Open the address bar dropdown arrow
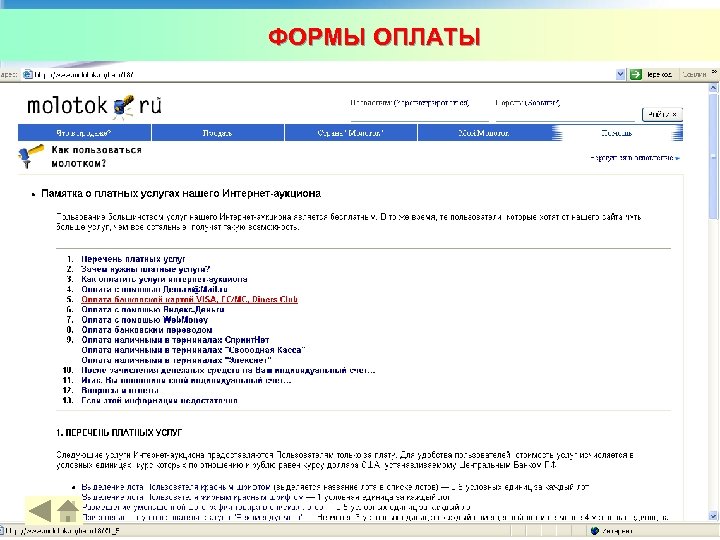The width and height of the screenshot is (720, 540). pos(620,74)
